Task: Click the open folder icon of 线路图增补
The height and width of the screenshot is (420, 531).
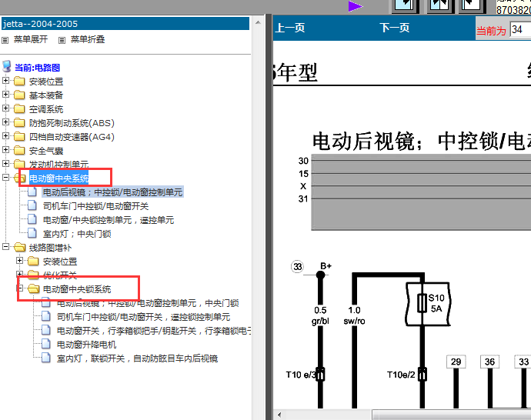Action: click(20, 248)
